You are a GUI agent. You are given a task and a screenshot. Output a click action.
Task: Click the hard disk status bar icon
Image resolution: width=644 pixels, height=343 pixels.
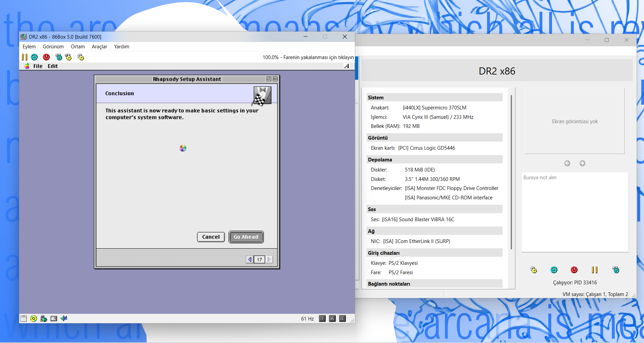point(54,318)
